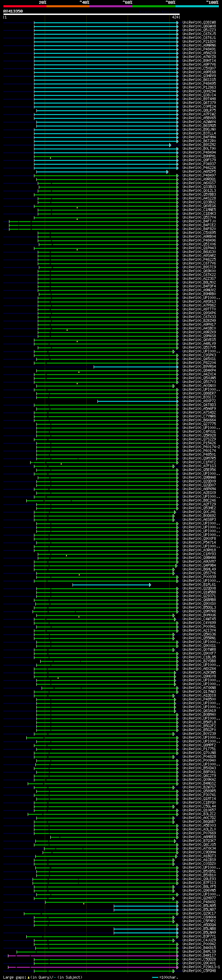The image size is (222, 980).
Task: Select hit UniRef100_A0SNX0
Action: point(199,386)
